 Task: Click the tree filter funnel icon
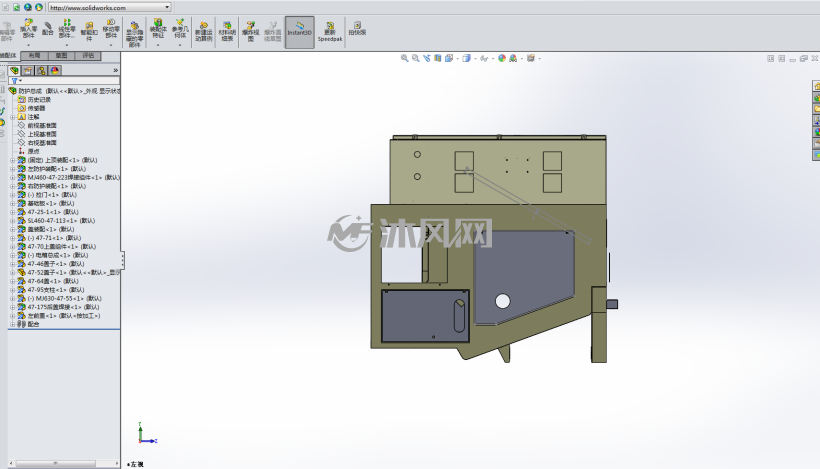click(x=15, y=81)
